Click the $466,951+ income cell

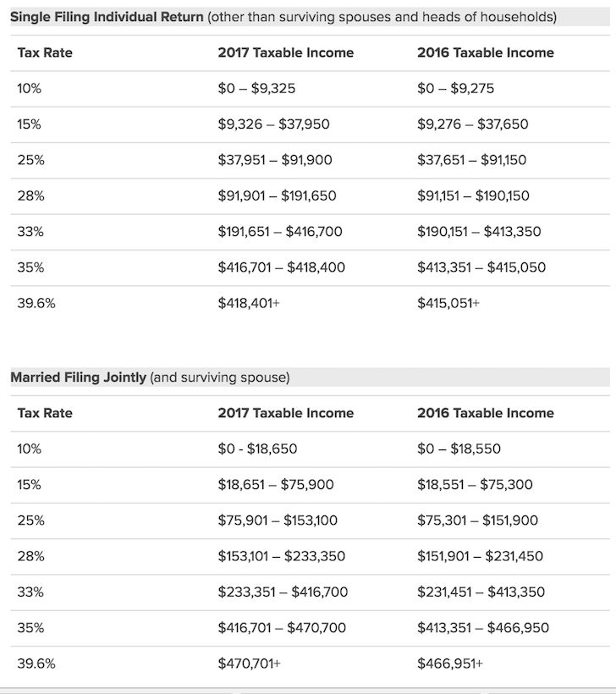[x=448, y=664]
